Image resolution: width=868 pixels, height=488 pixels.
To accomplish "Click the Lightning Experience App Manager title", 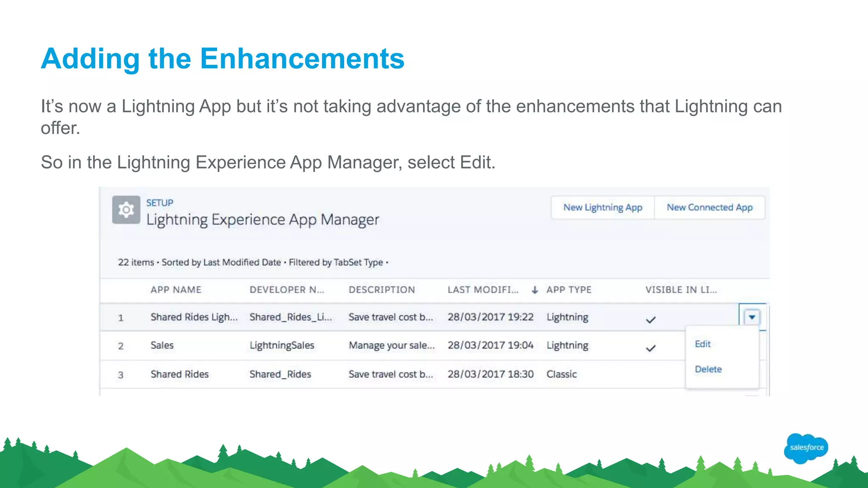I will 263,220.
